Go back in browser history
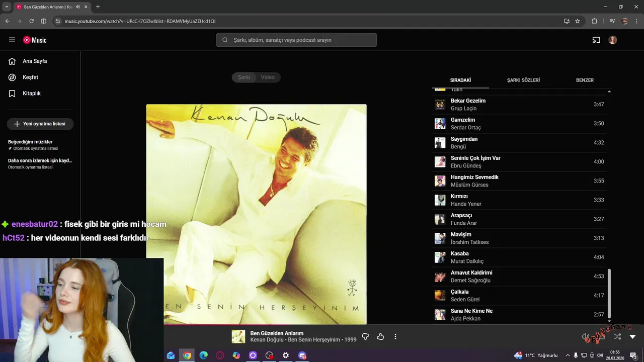Screen dimensions: 644x362 tap(7, 21)
